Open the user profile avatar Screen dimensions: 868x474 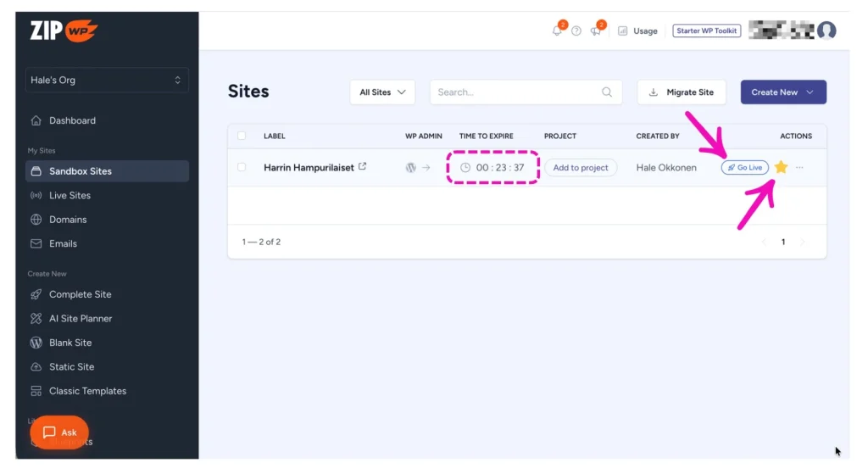pos(826,31)
